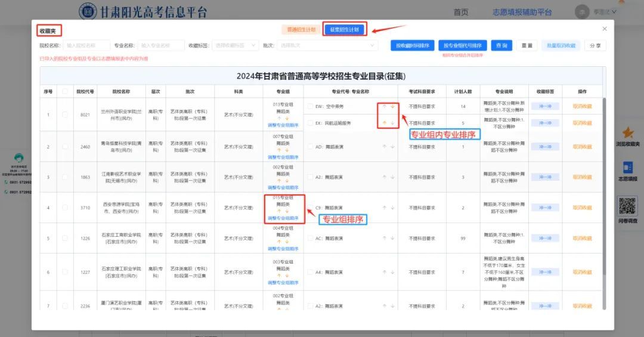The image size is (644, 337).
Task: Move the 004专业组 group down
Action: click(x=287, y=242)
